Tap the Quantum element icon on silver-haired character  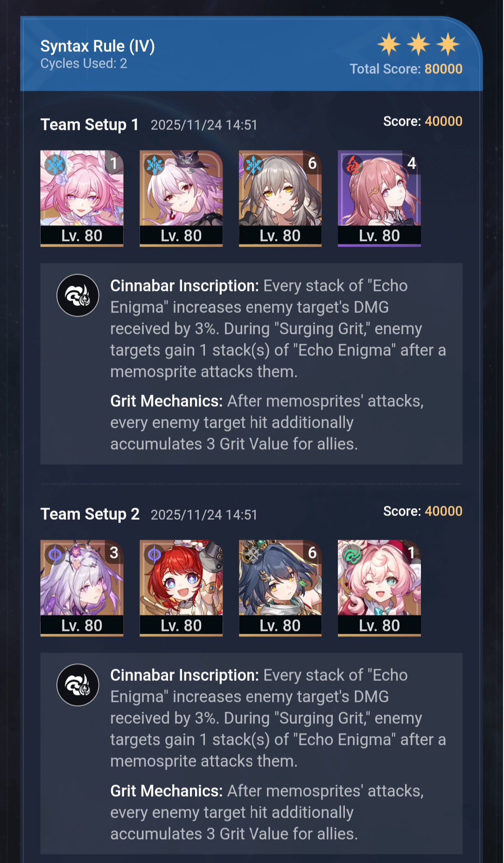pos(55,554)
